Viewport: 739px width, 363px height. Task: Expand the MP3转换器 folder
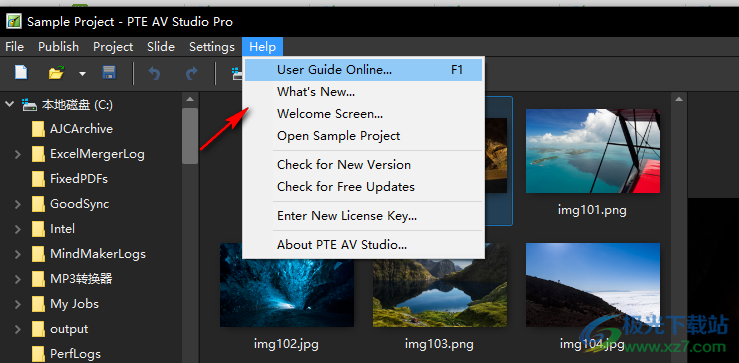(x=18, y=279)
